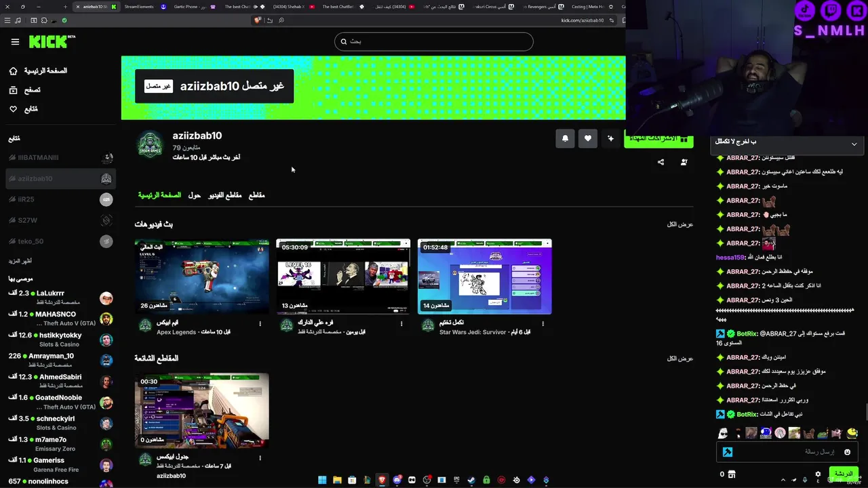Image resolution: width=868 pixels, height=488 pixels.
Task: Expand the pinned chat message chevron
Action: tap(854, 144)
